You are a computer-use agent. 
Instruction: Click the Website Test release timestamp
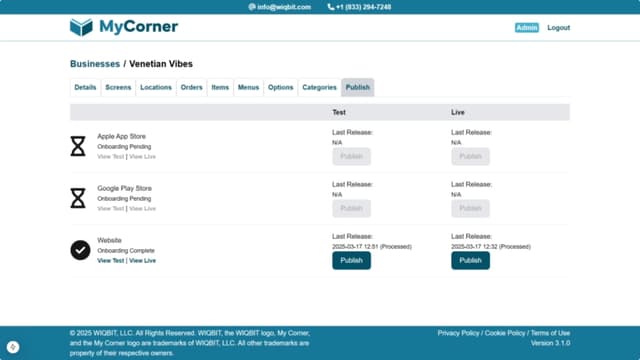pos(372,247)
